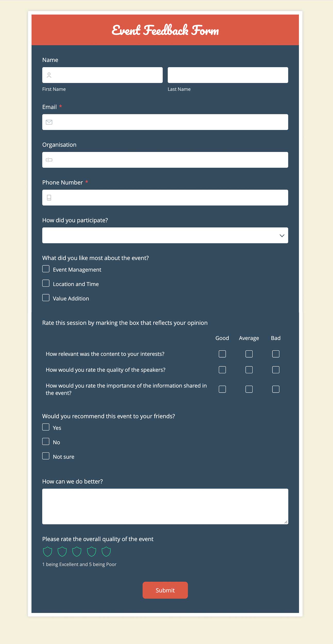The image size is (333, 644).
Task: Enable the Value Addition checkbox
Action: click(46, 298)
